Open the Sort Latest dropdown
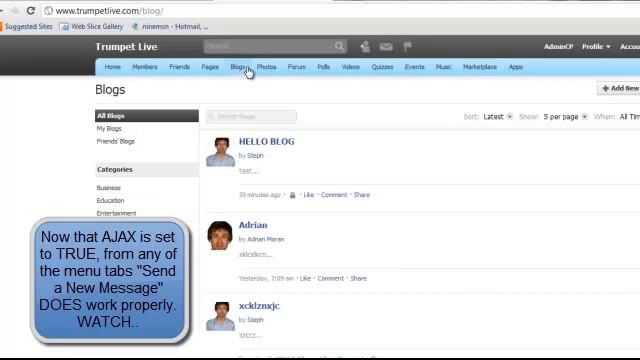Image resolution: width=640 pixels, height=360 pixels. [498, 117]
